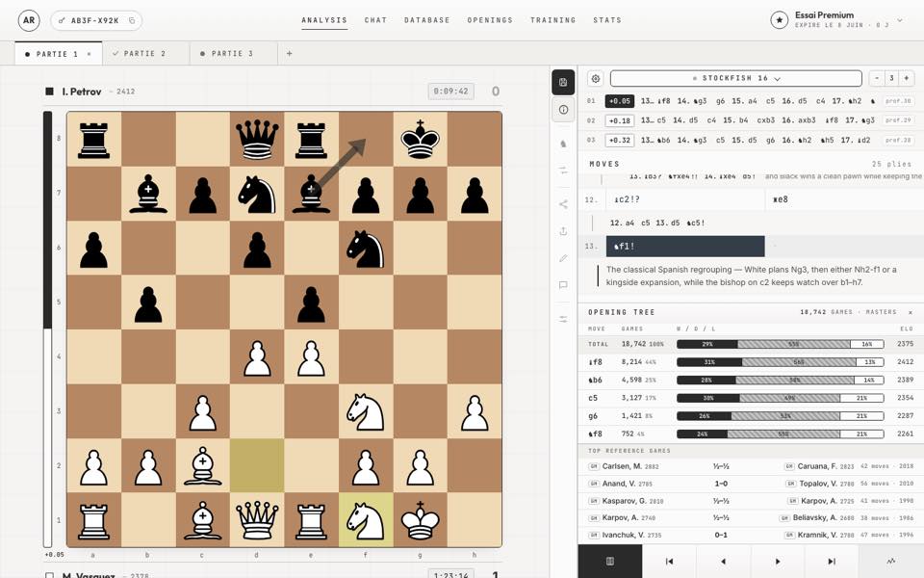The width and height of the screenshot is (924, 578).
Task: Open the game info sidebar icon
Action: (x=563, y=110)
